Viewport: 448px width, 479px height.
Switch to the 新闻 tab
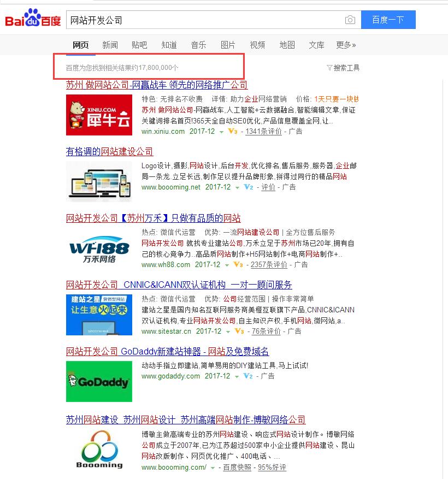point(110,45)
